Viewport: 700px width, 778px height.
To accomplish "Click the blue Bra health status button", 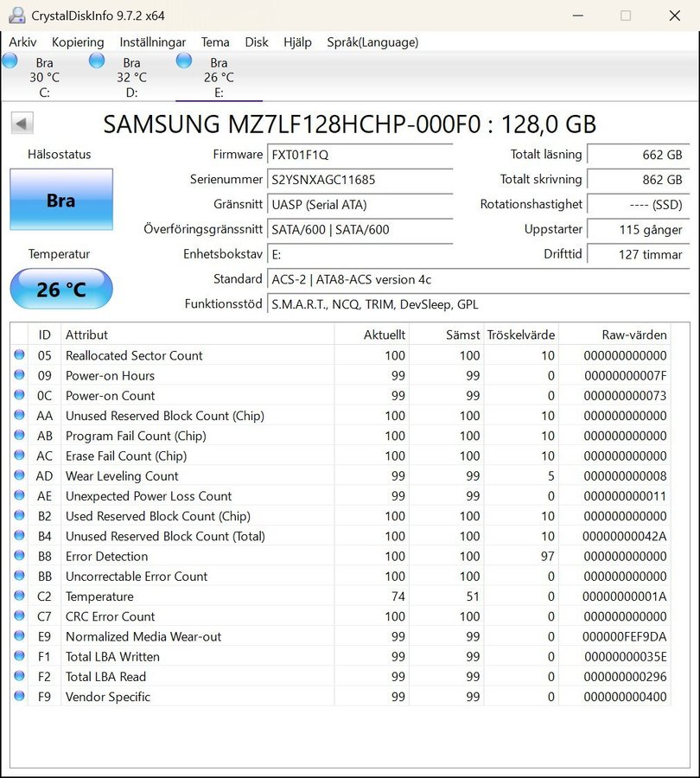I will click(60, 201).
